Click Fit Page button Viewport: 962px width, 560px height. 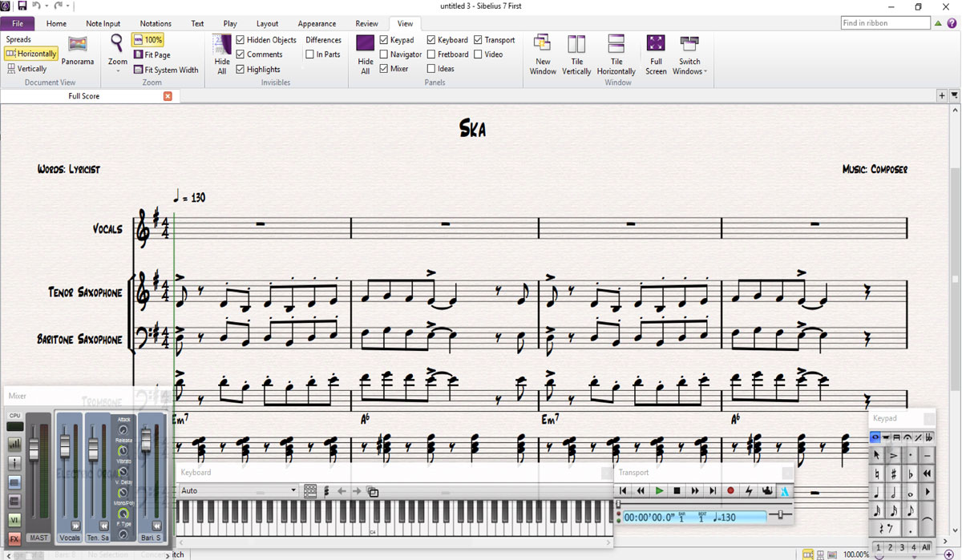point(152,54)
